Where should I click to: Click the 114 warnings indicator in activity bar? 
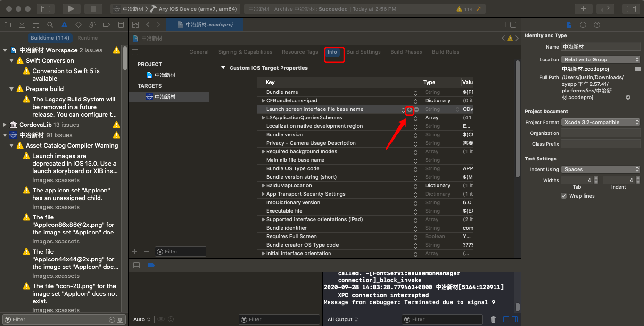click(x=464, y=9)
